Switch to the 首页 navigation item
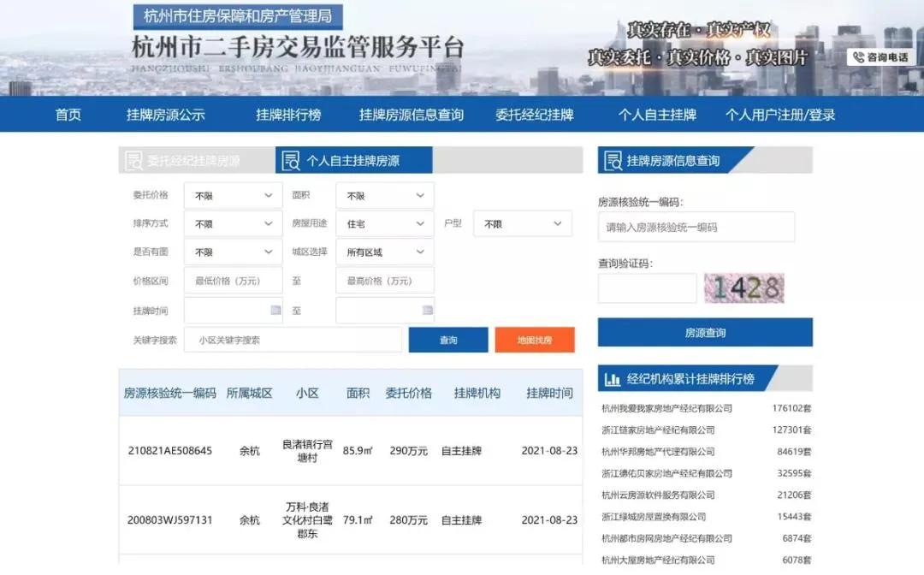 coord(68,114)
